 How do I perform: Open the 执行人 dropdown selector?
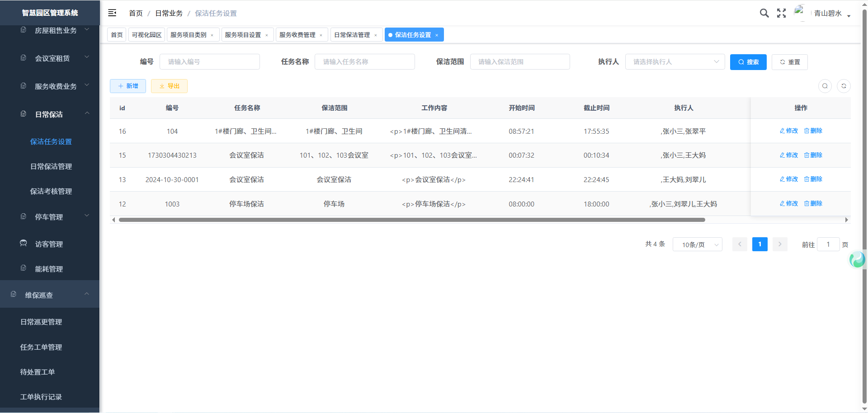click(675, 62)
